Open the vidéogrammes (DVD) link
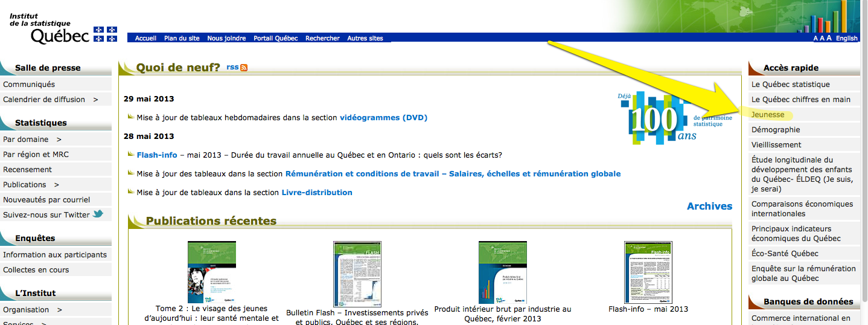Viewport: 868px width, 325px height. pyautogui.click(x=383, y=118)
